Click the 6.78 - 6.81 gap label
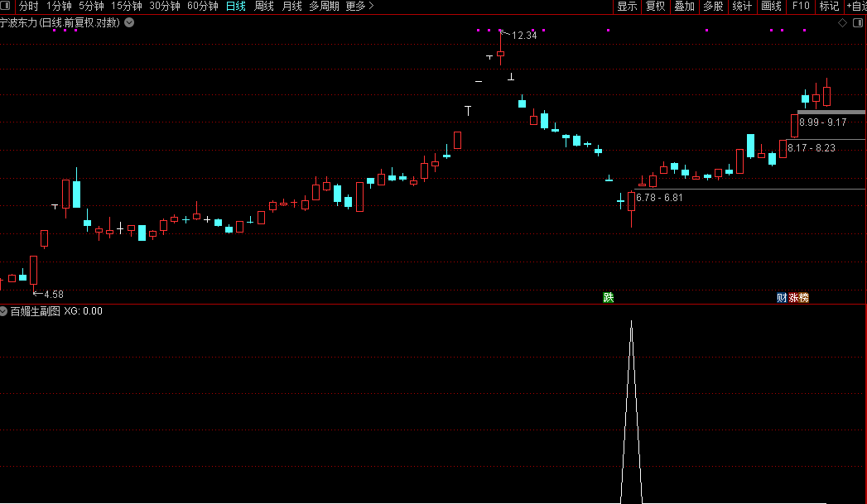The width and height of the screenshot is (867, 504). point(659,197)
